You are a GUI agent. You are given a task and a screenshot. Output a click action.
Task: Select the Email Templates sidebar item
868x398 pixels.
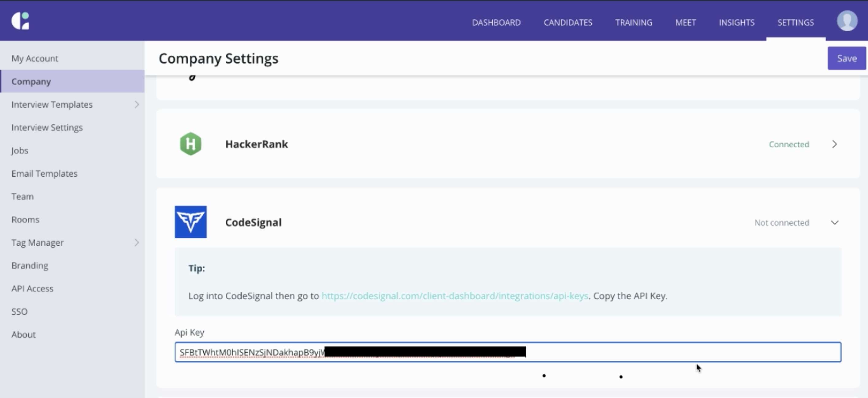tap(44, 174)
